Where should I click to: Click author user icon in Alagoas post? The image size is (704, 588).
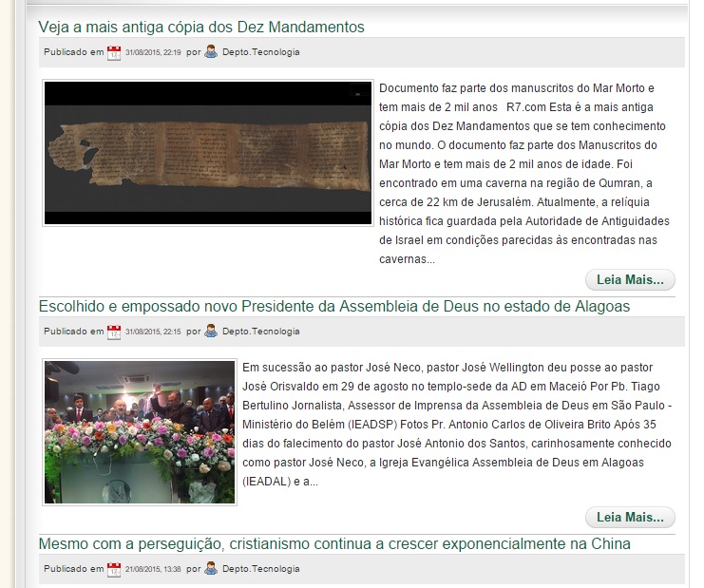tap(211, 332)
